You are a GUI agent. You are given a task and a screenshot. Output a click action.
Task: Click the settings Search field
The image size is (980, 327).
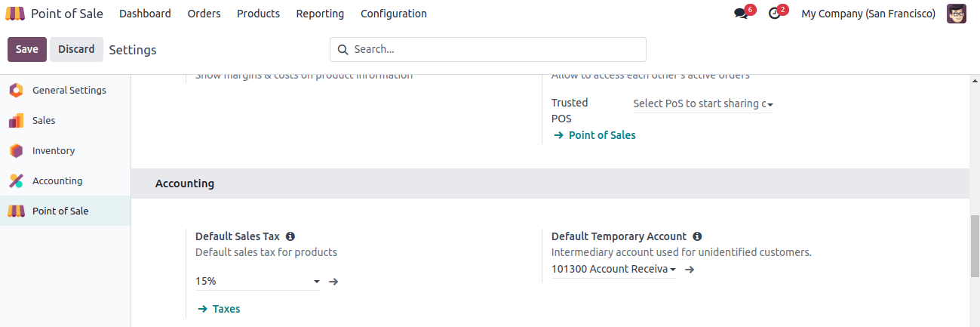487,49
